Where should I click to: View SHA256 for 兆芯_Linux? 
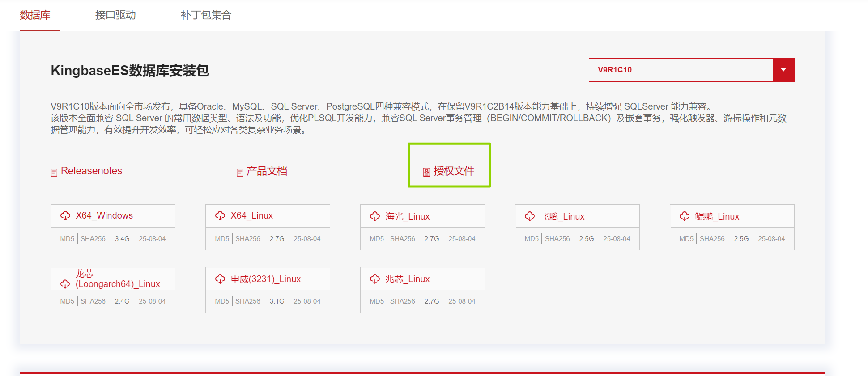403,301
